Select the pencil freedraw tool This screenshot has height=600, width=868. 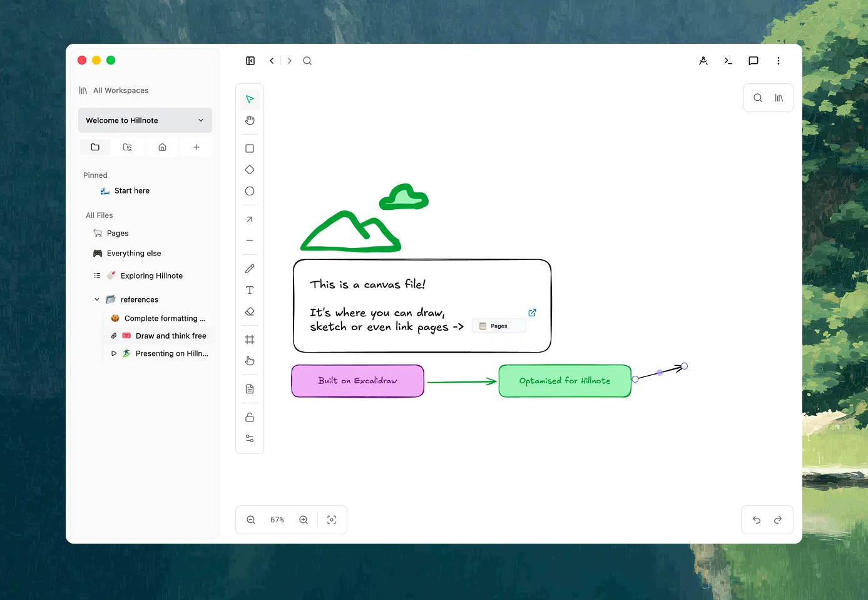coord(250,269)
